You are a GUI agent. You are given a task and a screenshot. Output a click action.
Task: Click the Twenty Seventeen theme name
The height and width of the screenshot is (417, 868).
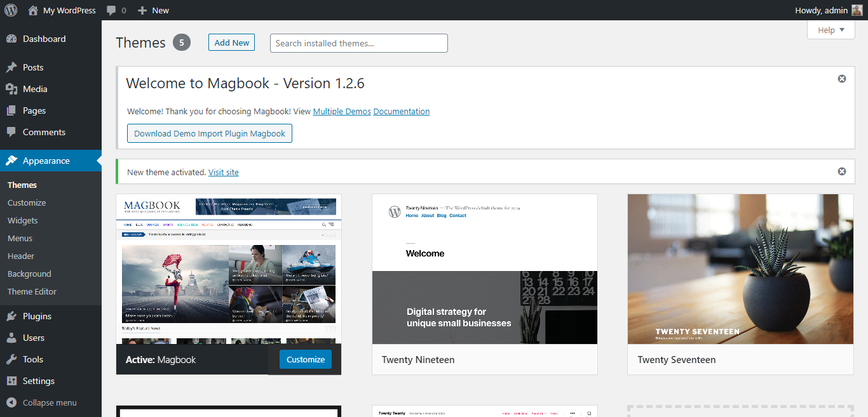677,359
